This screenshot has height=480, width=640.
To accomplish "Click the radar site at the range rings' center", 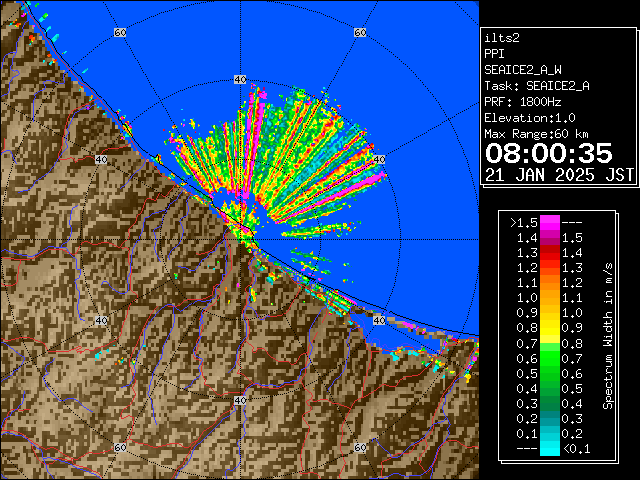I will 240,240.
